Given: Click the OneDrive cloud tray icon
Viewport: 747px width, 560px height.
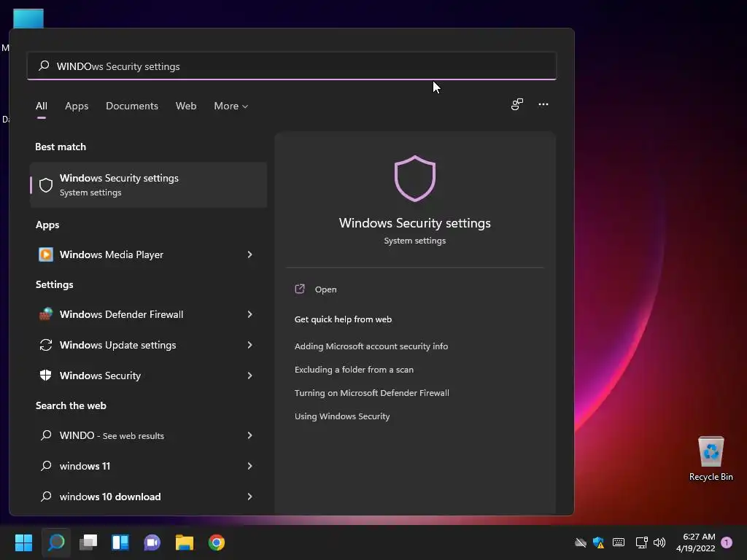Looking at the screenshot, I should tap(580, 542).
